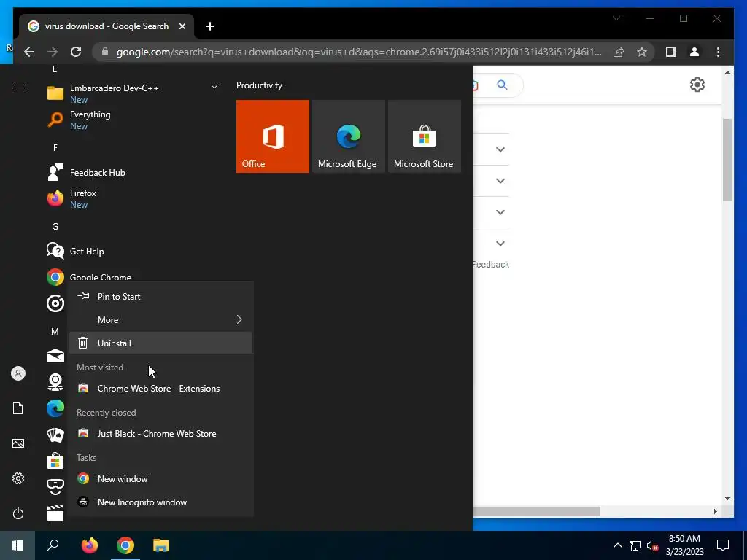The width and height of the screenshot is (747, 560).
Task: Open a new tab with the plus button
Action: pos(210,26)
